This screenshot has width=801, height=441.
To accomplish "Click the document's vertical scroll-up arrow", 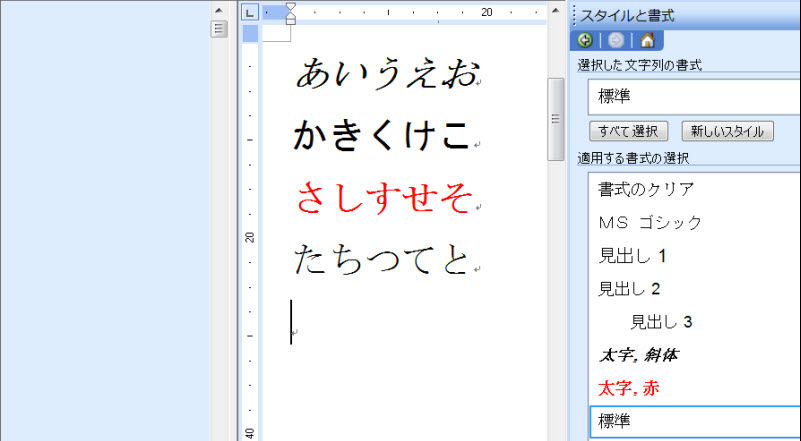I will pyautogui.click(x=555, y=8).
